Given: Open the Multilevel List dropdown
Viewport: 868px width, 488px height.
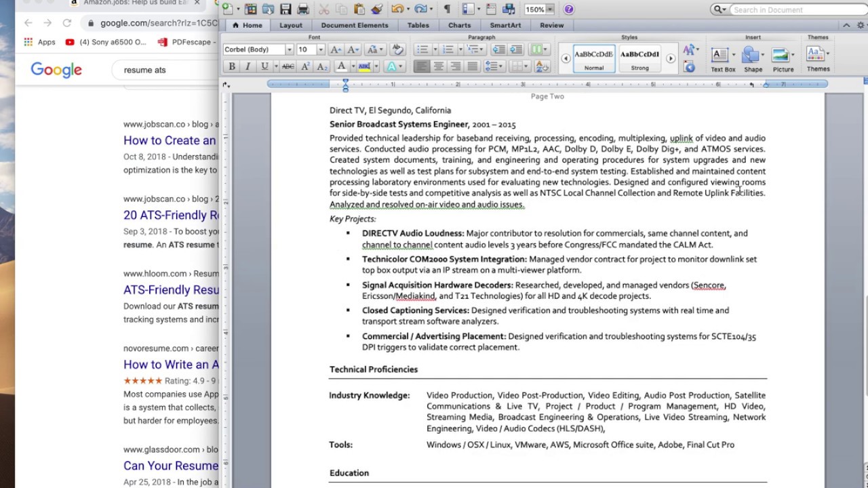Looking at the screenshot, I should (476, 49).
